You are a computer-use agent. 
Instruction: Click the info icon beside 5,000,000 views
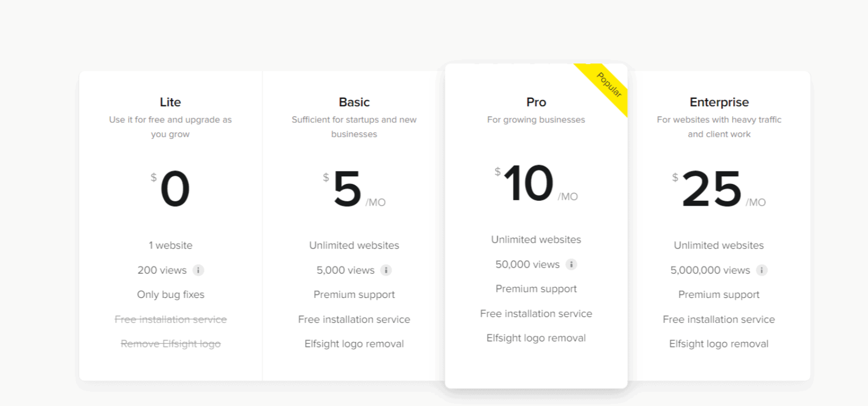(762, 270)
